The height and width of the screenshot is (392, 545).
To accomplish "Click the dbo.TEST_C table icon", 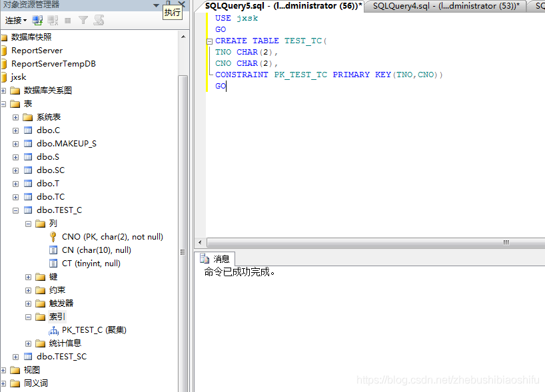I will 28,210.
